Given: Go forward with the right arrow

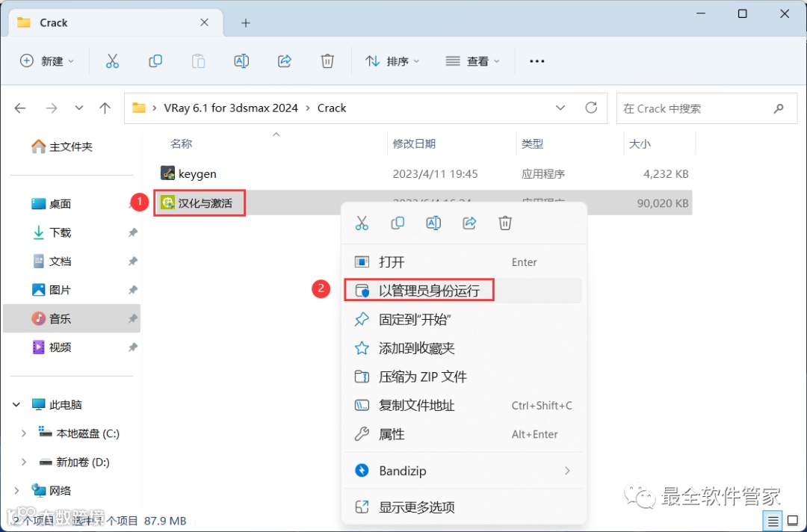Looking at the screenshot, I should tap(52, 108).
